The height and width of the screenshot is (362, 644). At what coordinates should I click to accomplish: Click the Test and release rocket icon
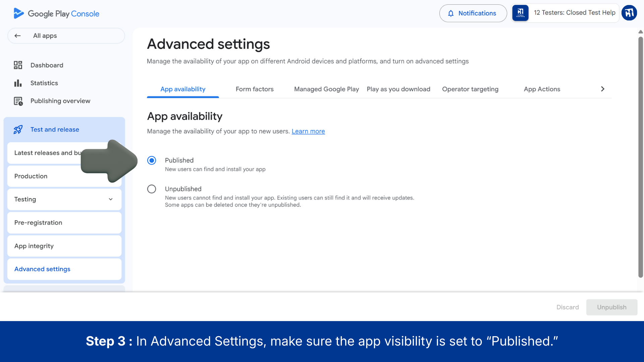(x=18, y=130)
